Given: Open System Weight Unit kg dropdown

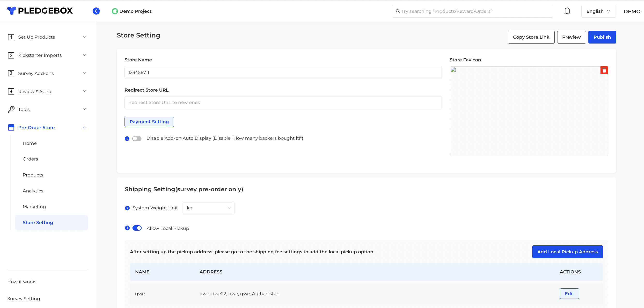Looking at the screenshot, I should [x=208, y=208].
